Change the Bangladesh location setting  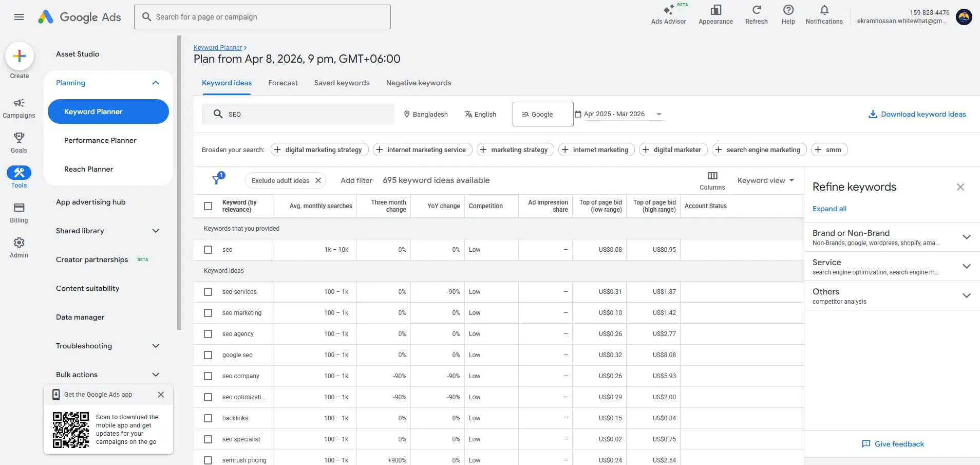click(x=426, y=114)
